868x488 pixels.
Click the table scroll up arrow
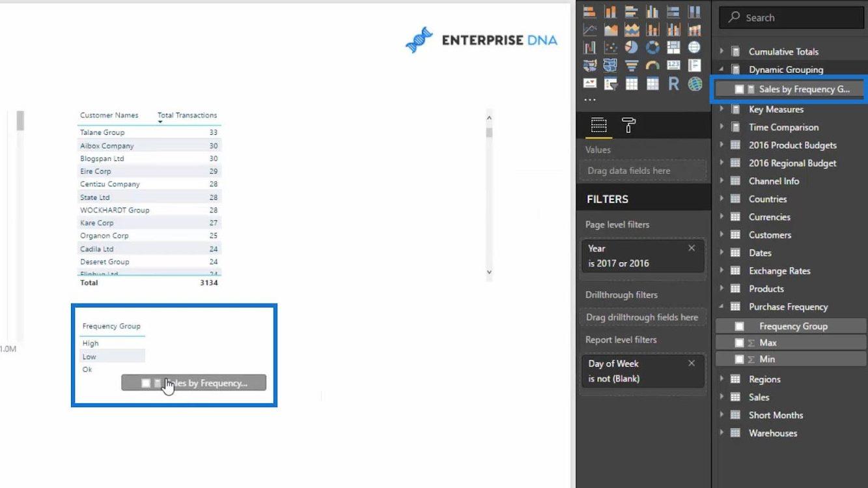489,117
